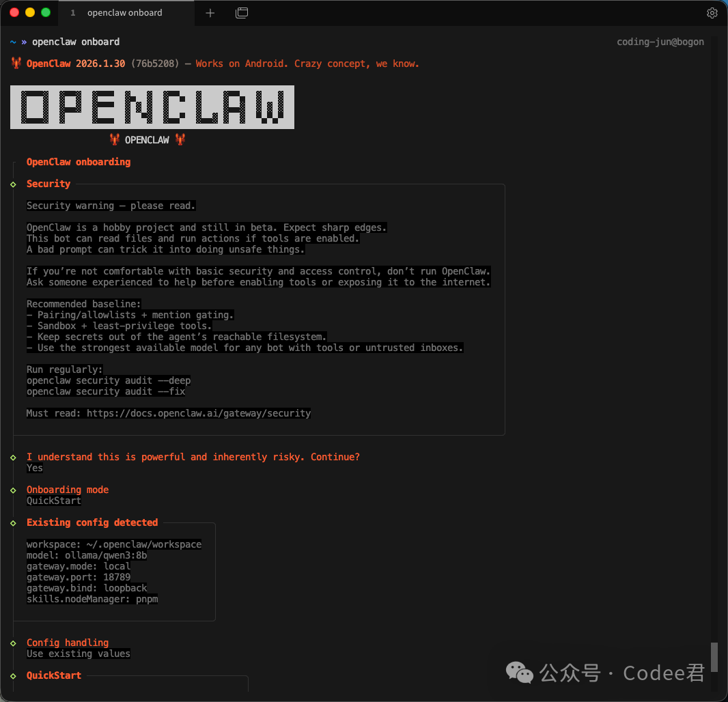Click the Pairing/allowlists + mention gating line
This screenshot has height=702, width=728.
[130, 315]
